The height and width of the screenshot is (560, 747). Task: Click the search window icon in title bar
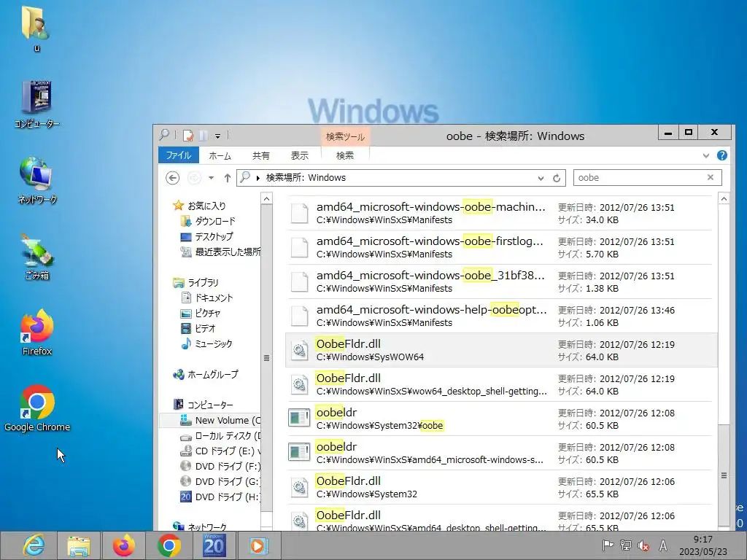tap(164, 135)
